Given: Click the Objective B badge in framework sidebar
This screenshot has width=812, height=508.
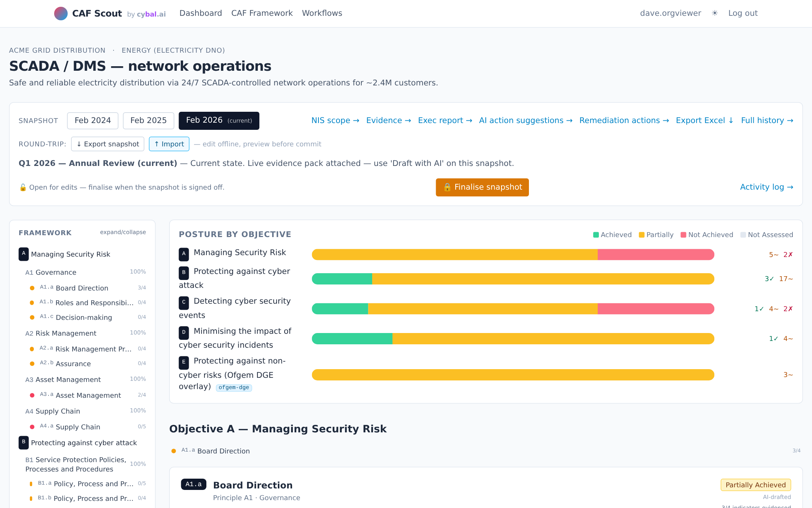Looking at the screenshot, I should coord(23,443).
